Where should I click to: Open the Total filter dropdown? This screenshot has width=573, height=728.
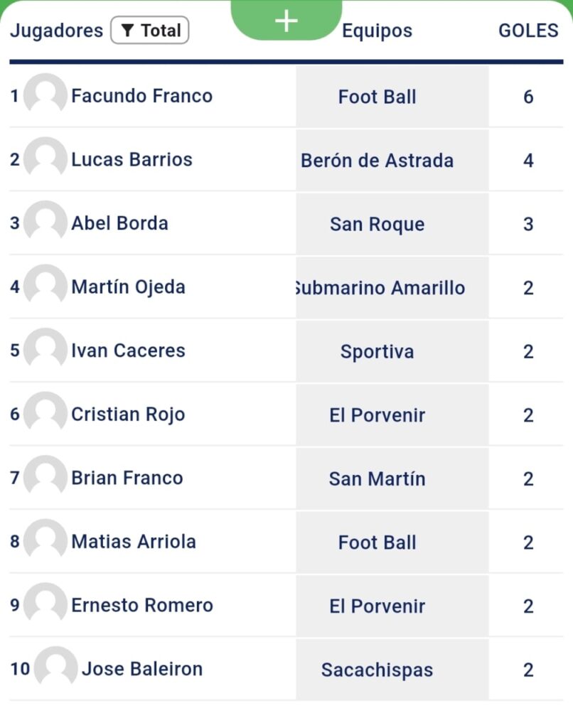pos(149,30)
